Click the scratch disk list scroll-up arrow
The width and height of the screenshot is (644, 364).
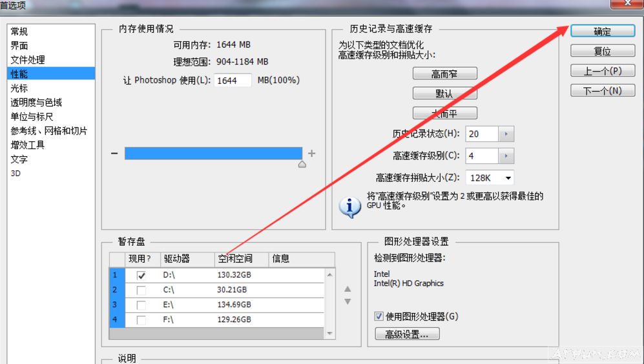pos(330,274)
